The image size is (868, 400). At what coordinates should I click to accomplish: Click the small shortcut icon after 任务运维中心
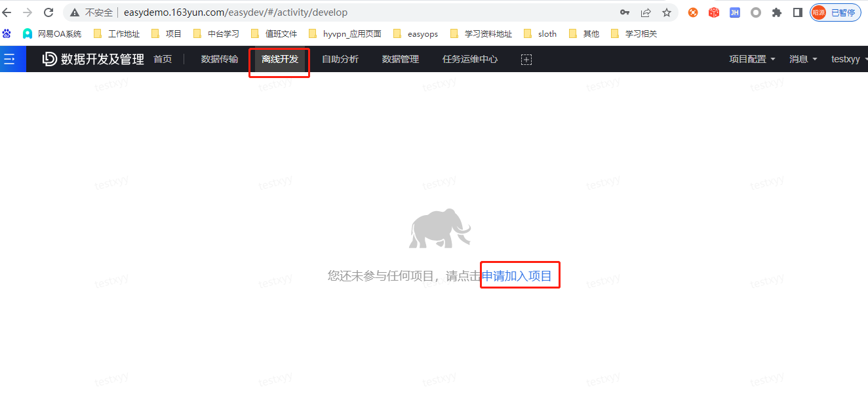[526, 59]
